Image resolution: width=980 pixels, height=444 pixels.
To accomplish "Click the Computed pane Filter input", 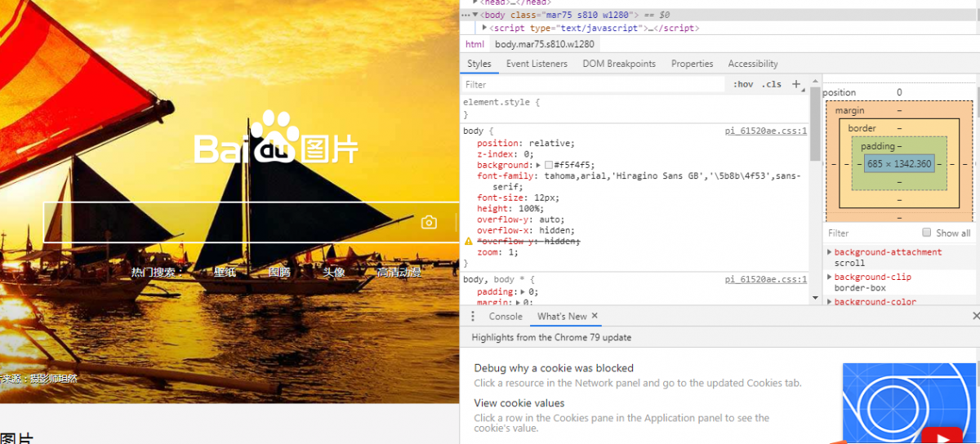I will tap(871, 233).
